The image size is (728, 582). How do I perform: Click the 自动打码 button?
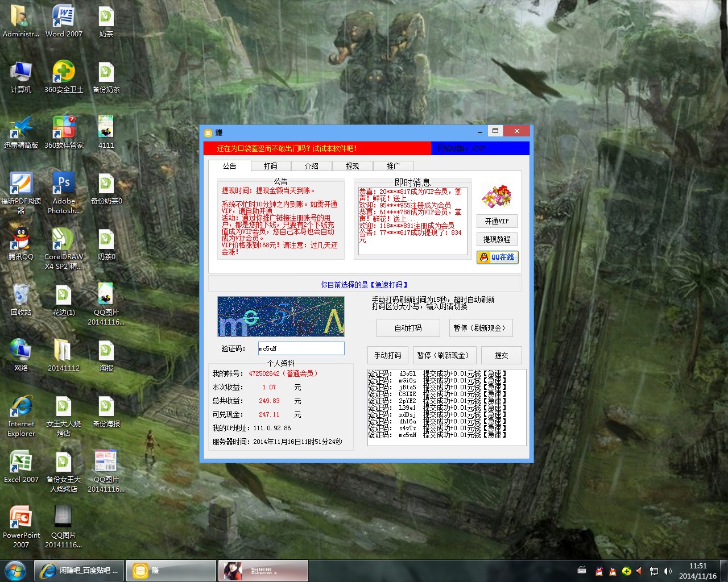click(x=408, y=328)
